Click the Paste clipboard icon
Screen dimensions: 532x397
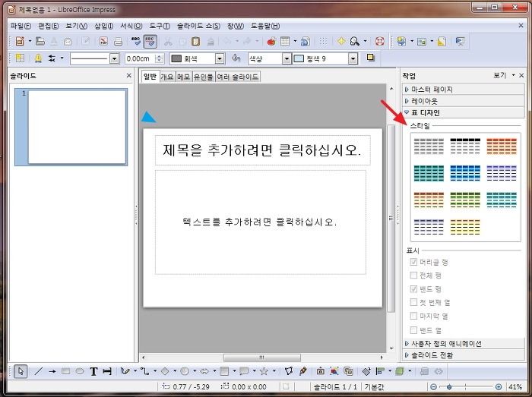(196, 41)
